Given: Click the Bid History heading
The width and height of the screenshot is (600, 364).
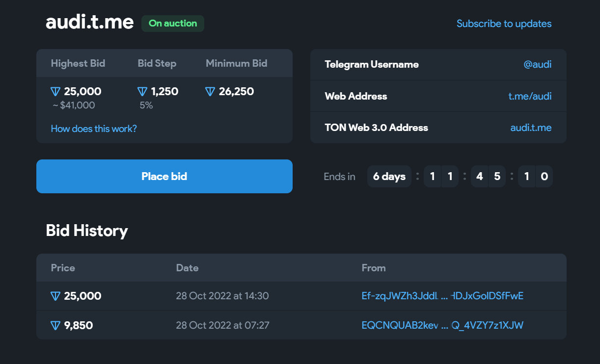Looking at the screenshot, I should coord(87,231).
